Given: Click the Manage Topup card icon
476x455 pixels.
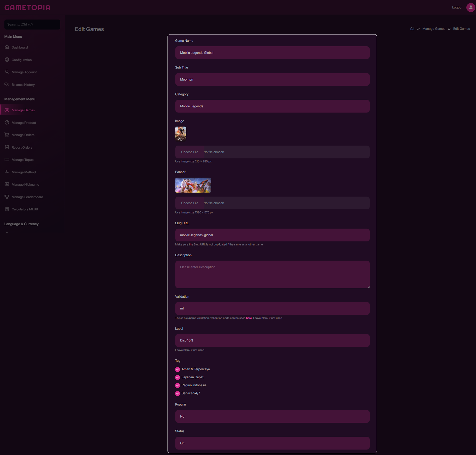Looking at the screenshot, I should (x=7, y=160).
